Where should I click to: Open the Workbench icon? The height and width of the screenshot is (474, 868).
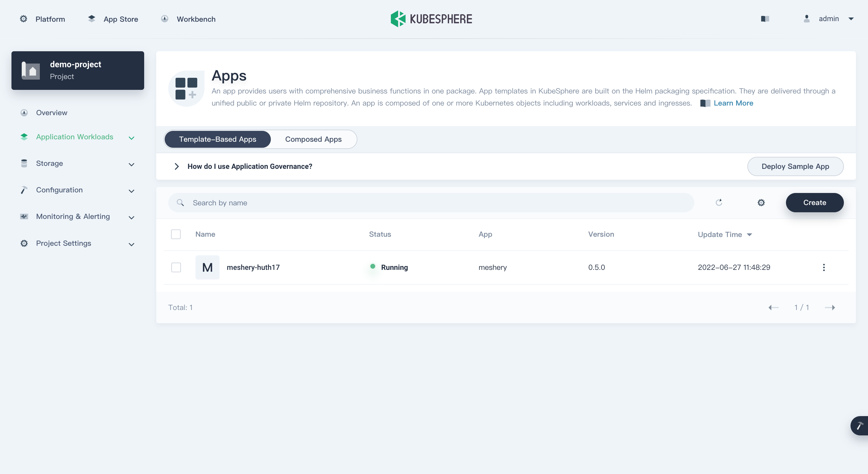pyautogui.click(x=165, y=19)
